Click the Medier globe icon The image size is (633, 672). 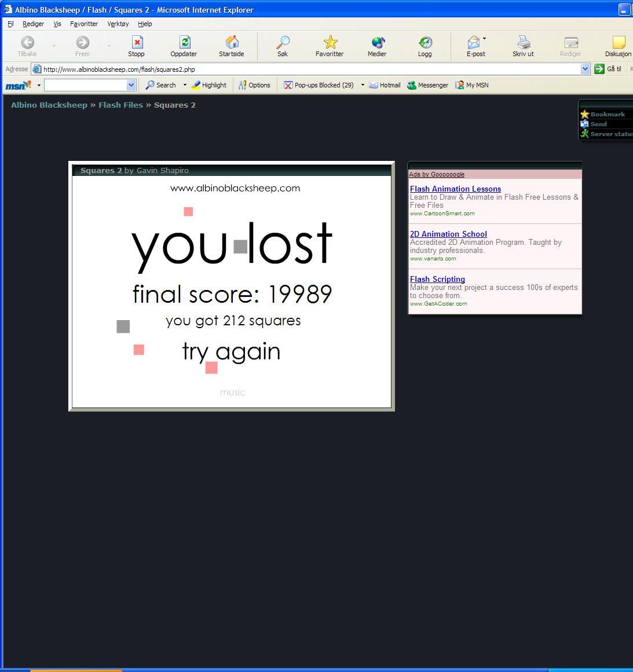378,42
